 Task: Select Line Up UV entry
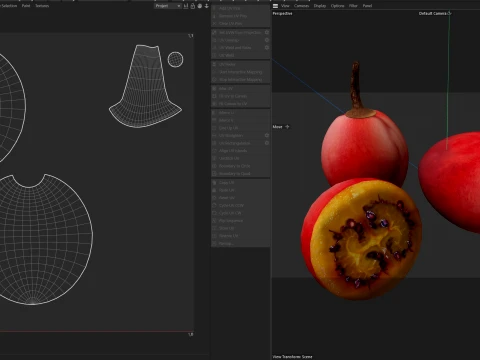pyautogui.click(x=241, y=128)
